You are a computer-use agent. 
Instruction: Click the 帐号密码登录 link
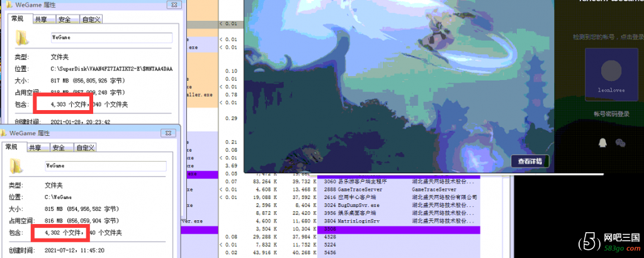611,114
